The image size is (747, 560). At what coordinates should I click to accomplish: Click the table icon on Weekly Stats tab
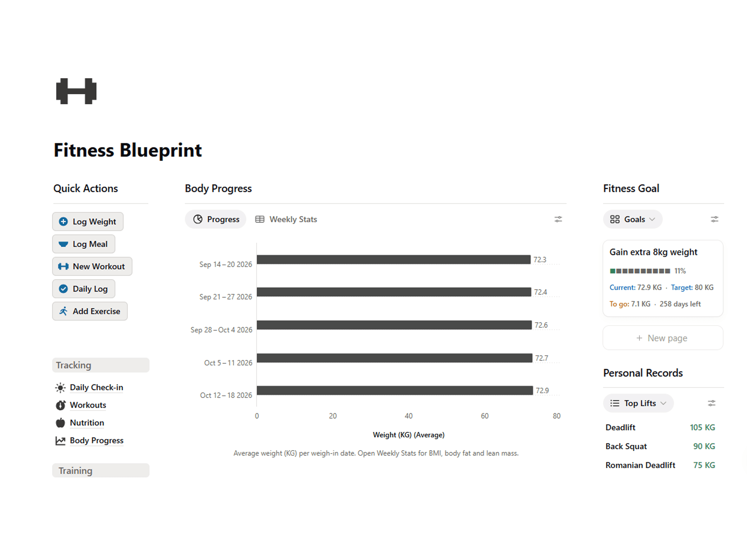[260, 219]
